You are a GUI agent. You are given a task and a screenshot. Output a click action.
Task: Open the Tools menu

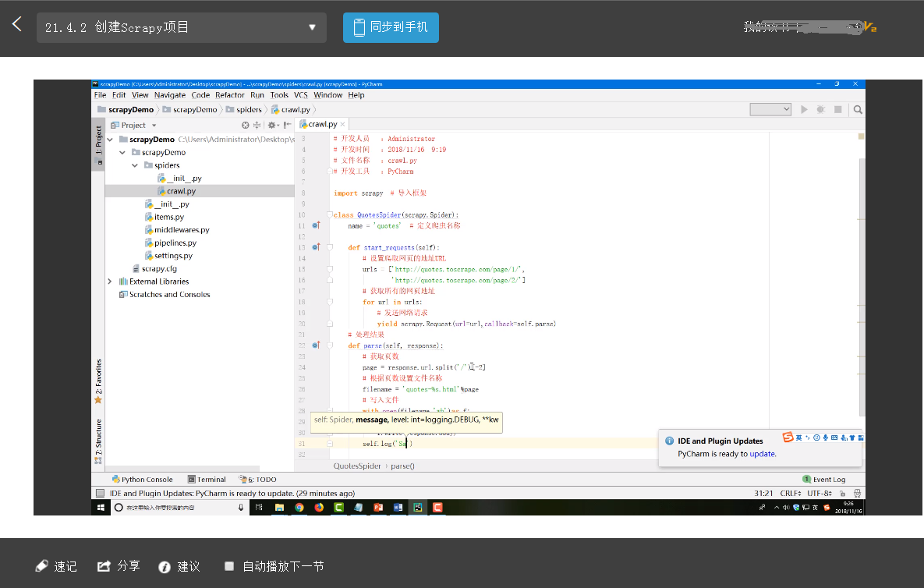pos(279,95)
